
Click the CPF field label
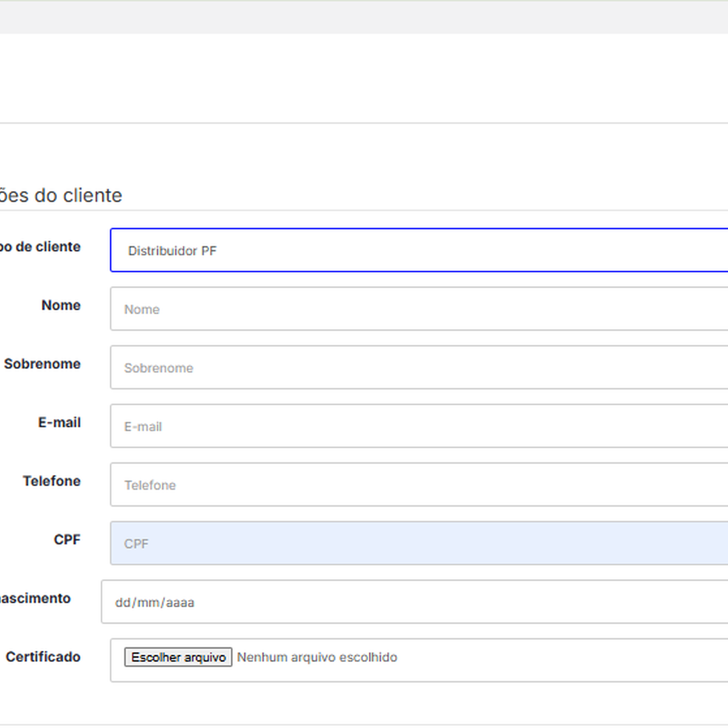point(67,539)
